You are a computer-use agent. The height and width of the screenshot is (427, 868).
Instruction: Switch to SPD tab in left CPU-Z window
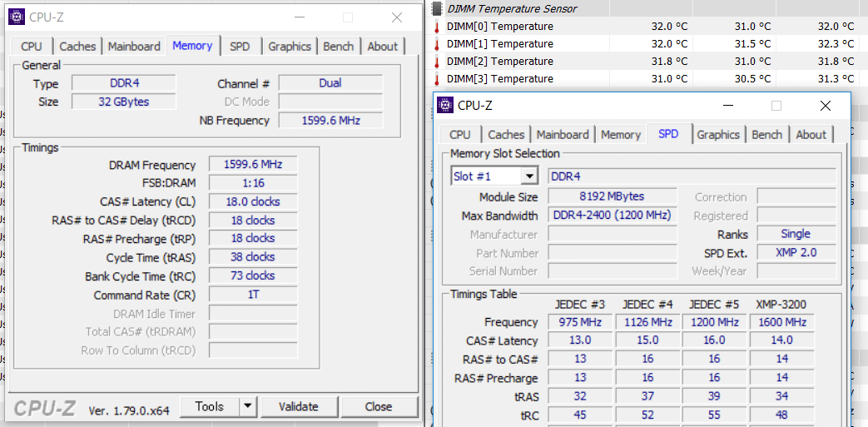click(x=240, y=47)
